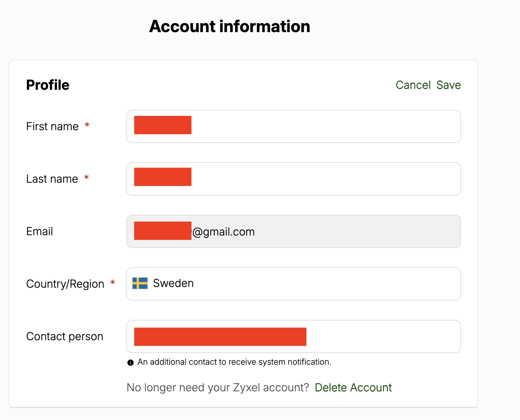Viewport: 520px width, 420px height.
Task: Click the red asterisk next to First name
Action: tap(87, 125)
